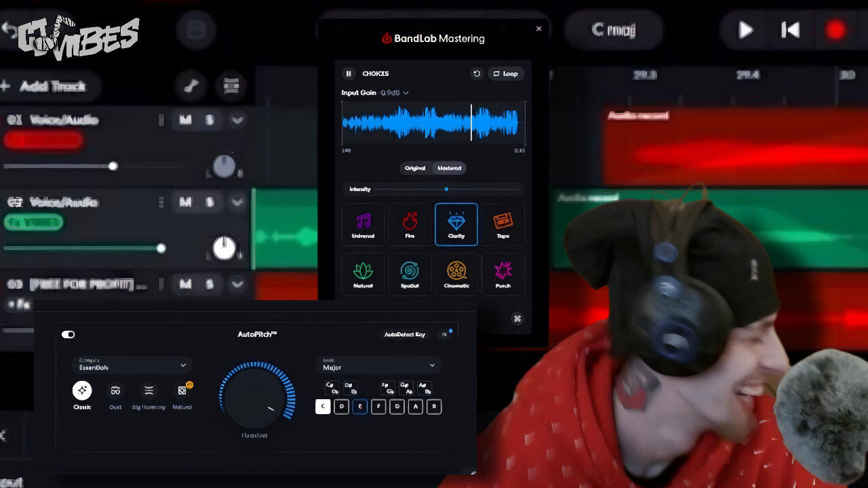Open the AutoPitch Category dropdown

[x=132, y=365]
